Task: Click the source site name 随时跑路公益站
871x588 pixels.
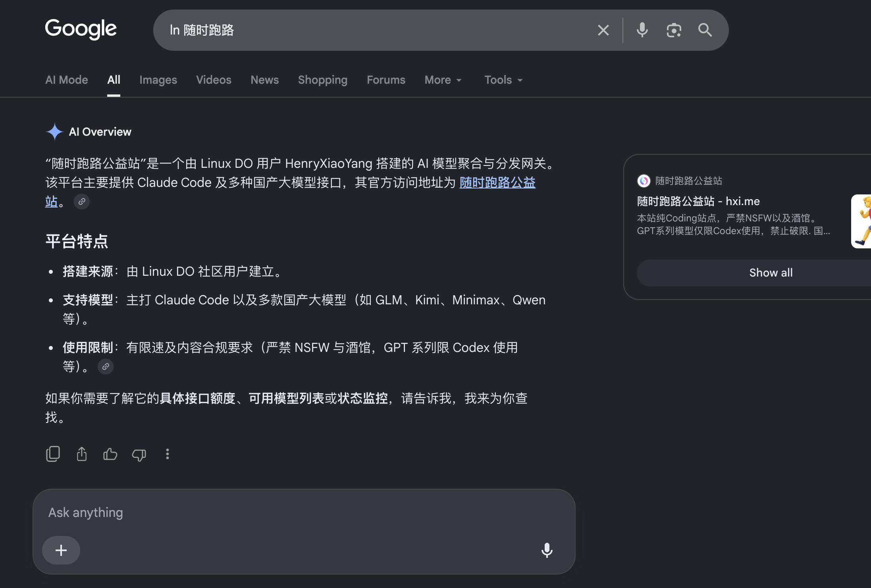Action: (689, 181)
